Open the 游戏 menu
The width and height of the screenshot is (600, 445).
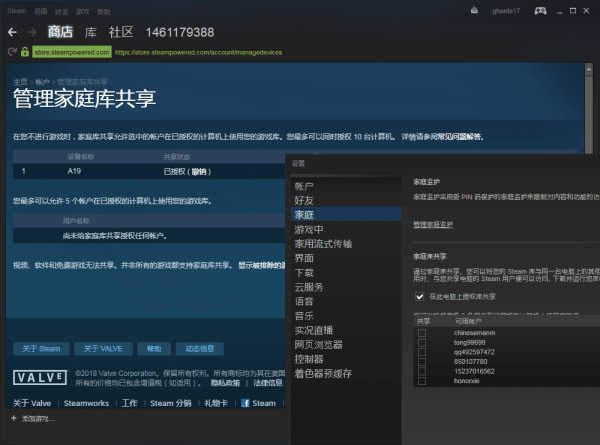(x=82, y=11)
